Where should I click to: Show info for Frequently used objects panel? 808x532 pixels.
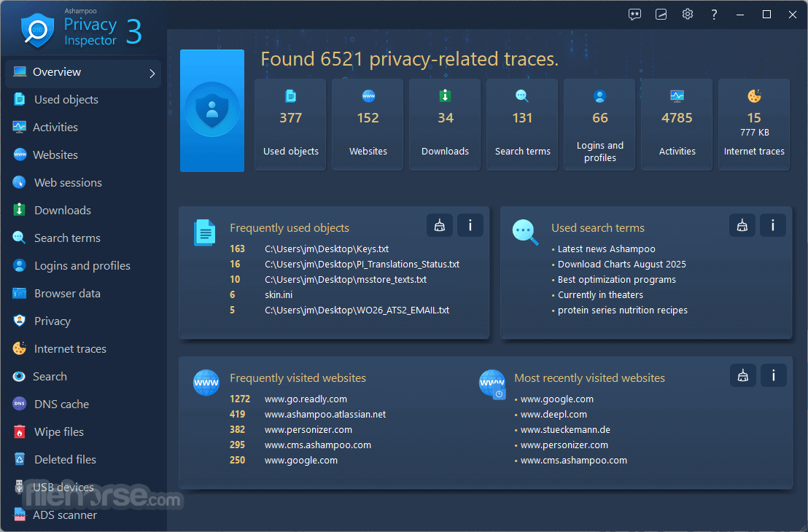(x=470, y=226)
